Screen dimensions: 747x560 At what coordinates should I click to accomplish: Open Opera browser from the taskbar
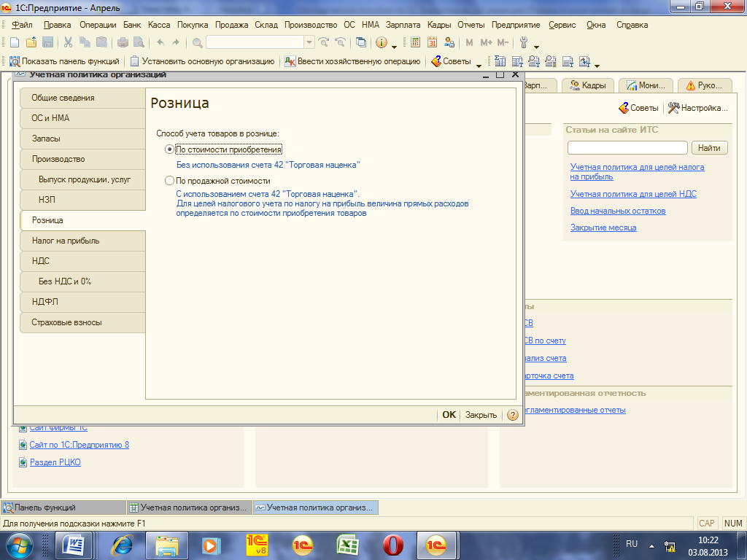tap(392, 545)
